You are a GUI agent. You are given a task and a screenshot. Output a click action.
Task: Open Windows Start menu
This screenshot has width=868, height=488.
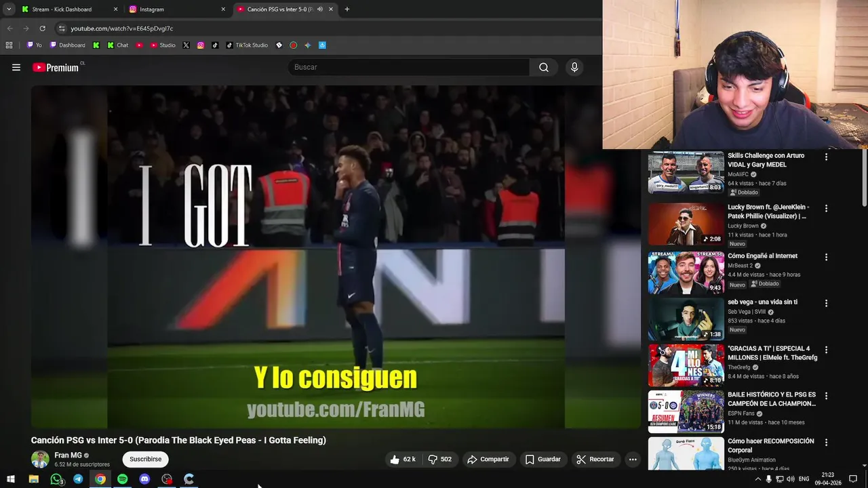11,479
